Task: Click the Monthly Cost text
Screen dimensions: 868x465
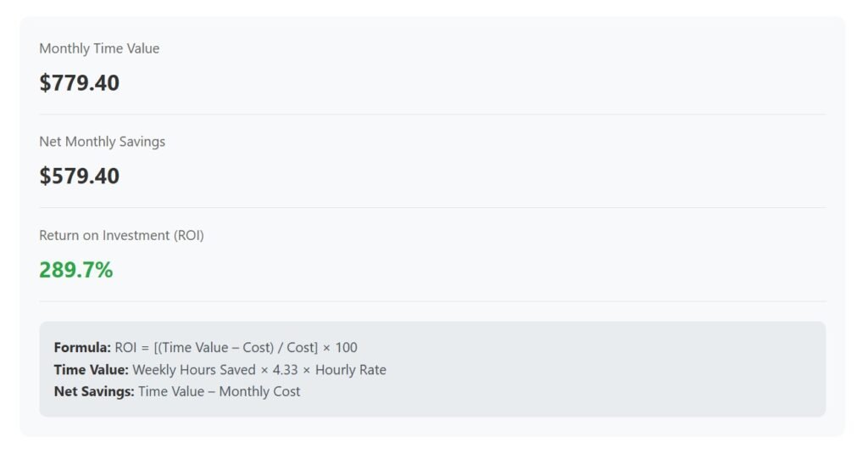Action: (x=259, y=391)
